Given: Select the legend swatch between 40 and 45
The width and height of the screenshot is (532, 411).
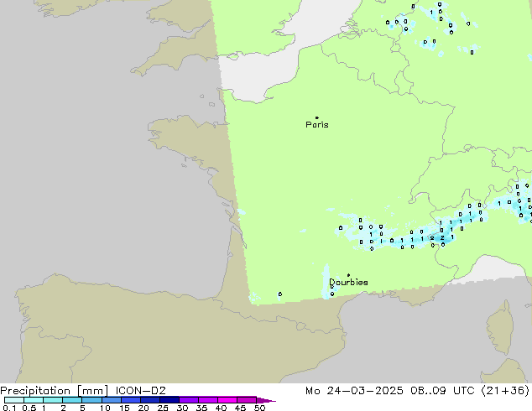Looking at the screenshot, I should tap(227, 400).
